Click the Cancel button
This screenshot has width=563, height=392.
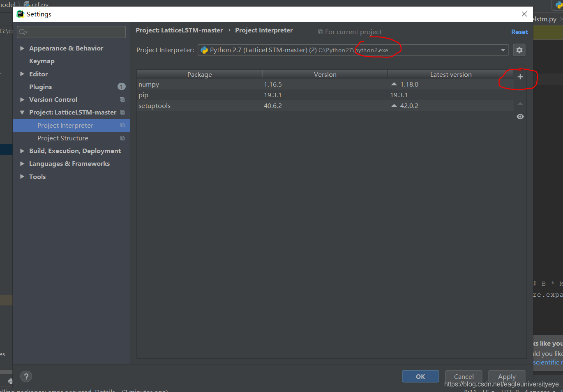point(464,376)
